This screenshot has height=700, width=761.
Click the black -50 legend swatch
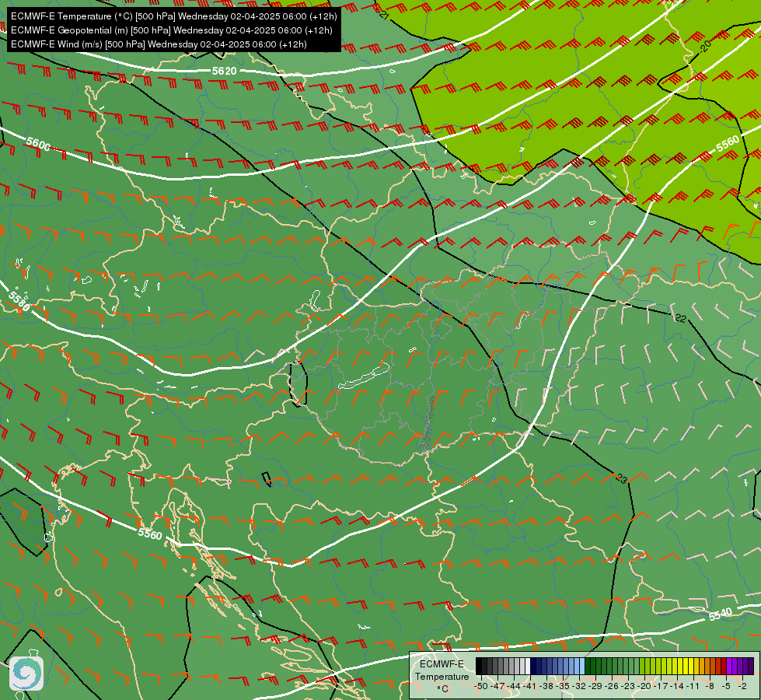coord(479,666)
